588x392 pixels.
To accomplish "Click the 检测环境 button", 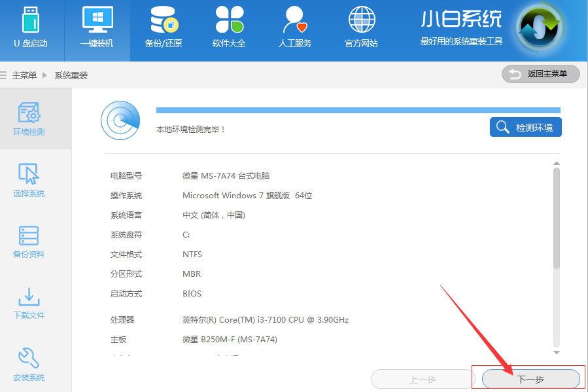I will [x=526, y=127].
